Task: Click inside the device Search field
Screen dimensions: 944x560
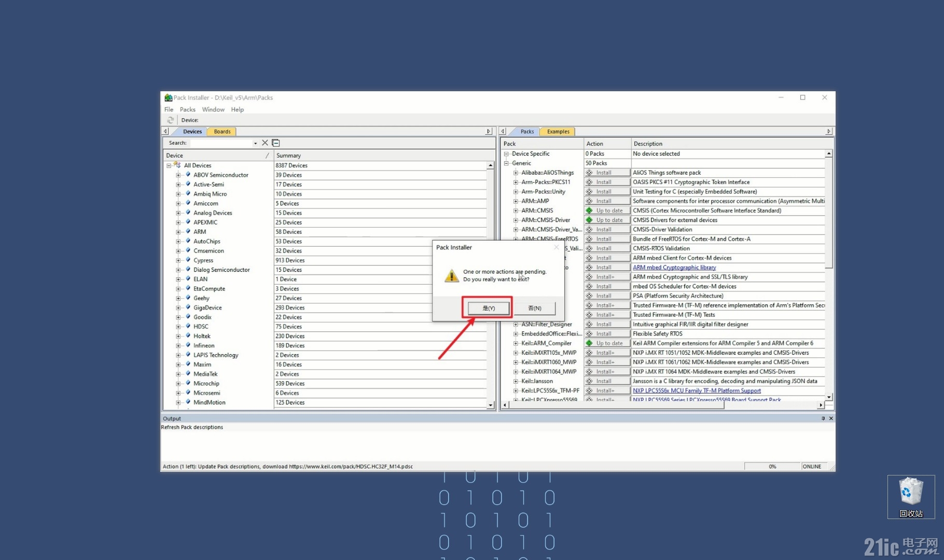Action: (x=221, y=143)
